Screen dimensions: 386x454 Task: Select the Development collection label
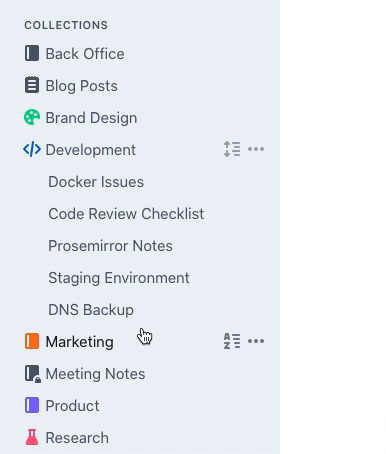(91, 150)
